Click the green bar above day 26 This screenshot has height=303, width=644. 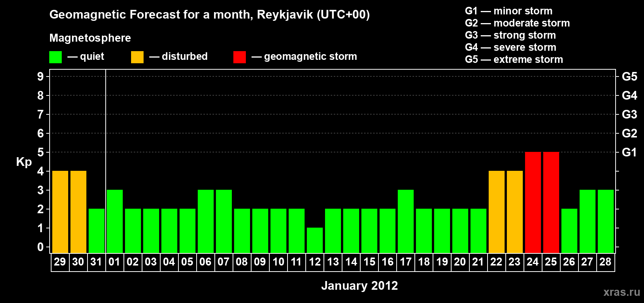coord(569,231)
